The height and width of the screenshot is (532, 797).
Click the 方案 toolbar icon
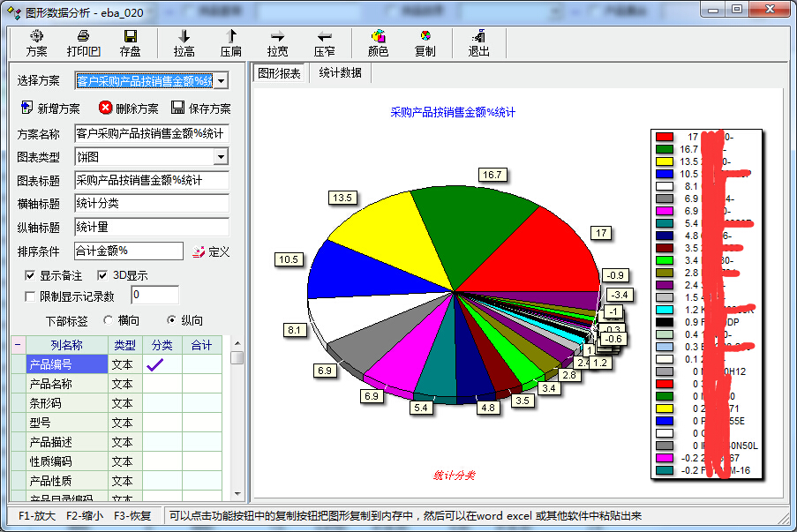36,37
